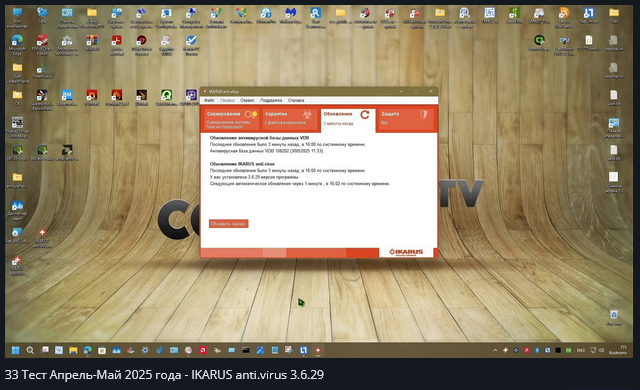Open taskbar Search
640x390 pixels.
point(30,350)
